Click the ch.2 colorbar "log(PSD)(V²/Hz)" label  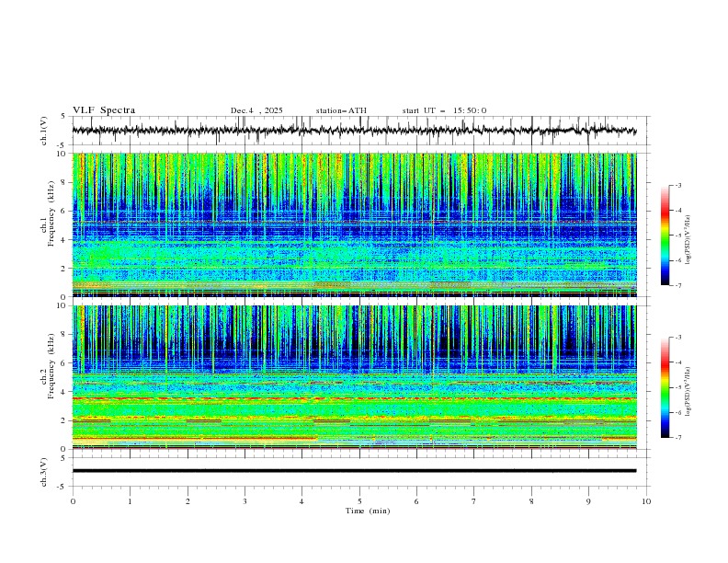coord(688,391)
